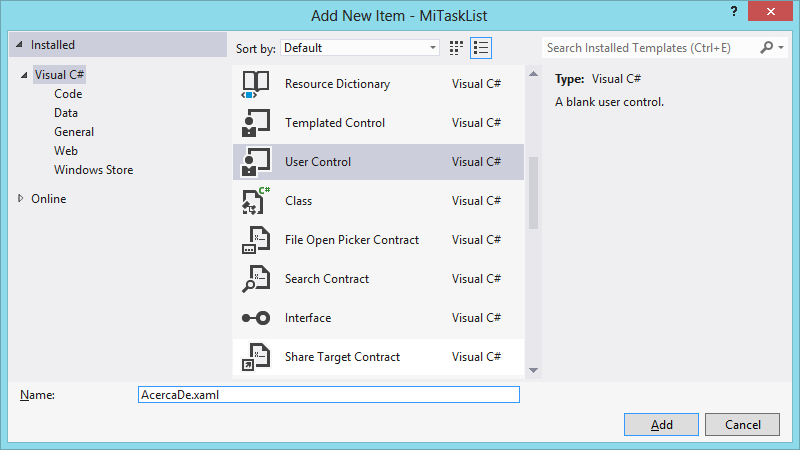The height and width of the screenshot is (450, 800).
Task: Click the template list scrollbar down arrow
Action: pos(534,370)
